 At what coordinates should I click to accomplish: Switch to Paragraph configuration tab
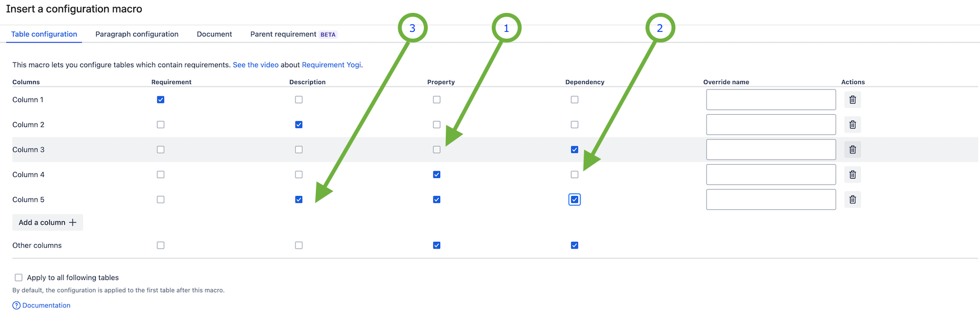137,34
